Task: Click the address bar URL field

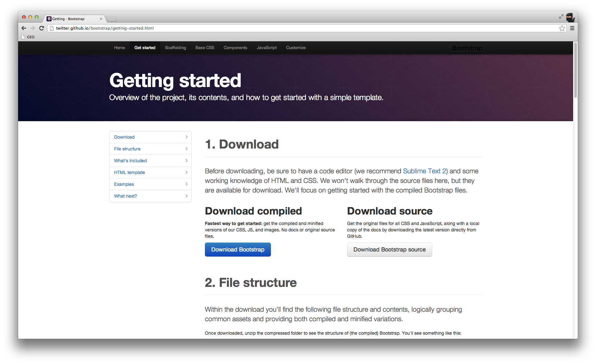Action: pyautogui.click(x=306, y=28)
